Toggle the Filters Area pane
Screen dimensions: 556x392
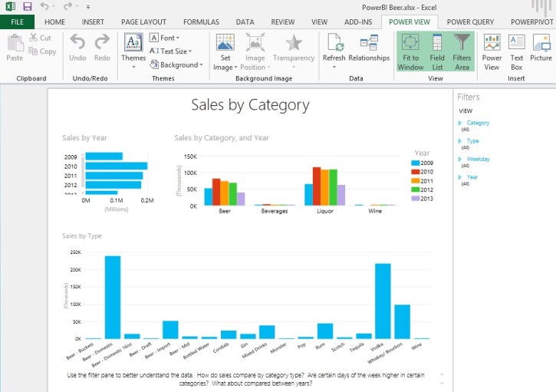pos(462,51)
